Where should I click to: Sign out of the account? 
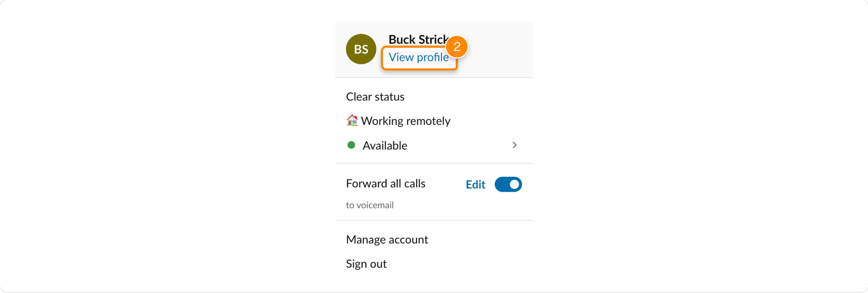(x=367, y=264)
